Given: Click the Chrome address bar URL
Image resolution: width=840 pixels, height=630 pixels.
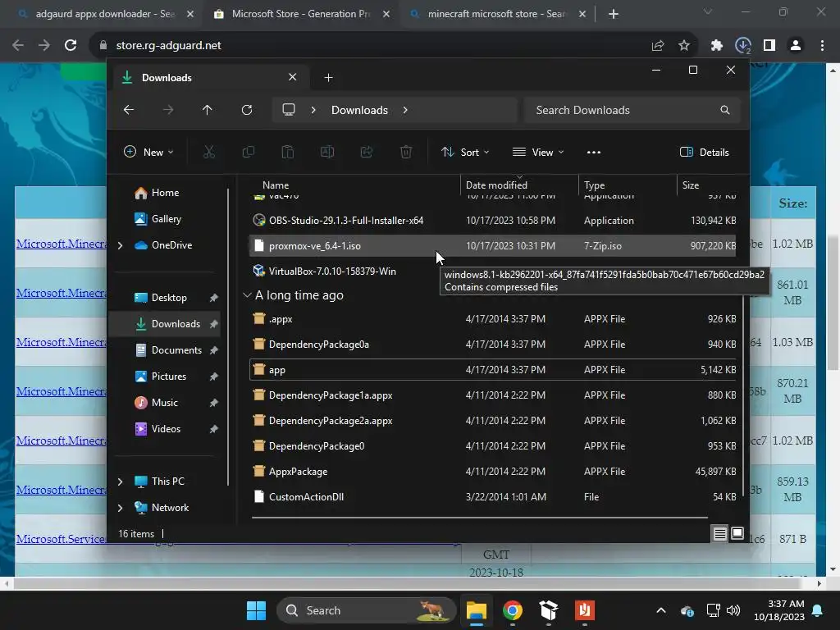Looking at the screenshot, I should coord(168,46).
